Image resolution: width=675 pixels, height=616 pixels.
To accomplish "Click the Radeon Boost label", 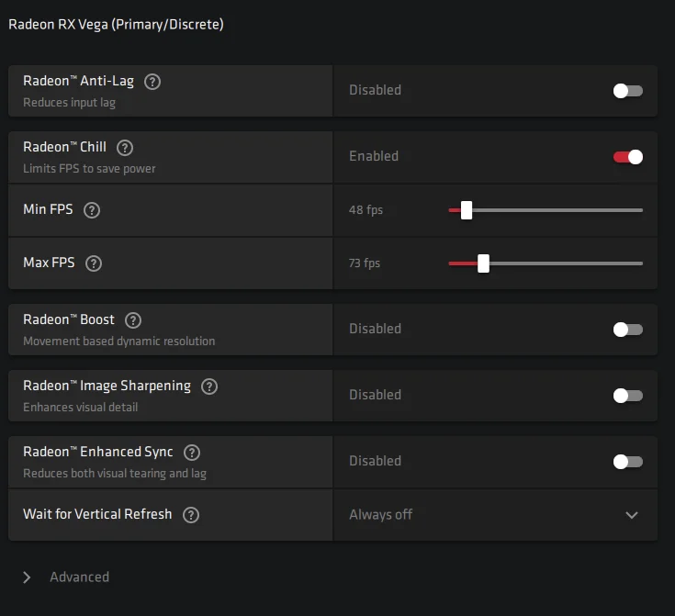I will coord(69,319).
